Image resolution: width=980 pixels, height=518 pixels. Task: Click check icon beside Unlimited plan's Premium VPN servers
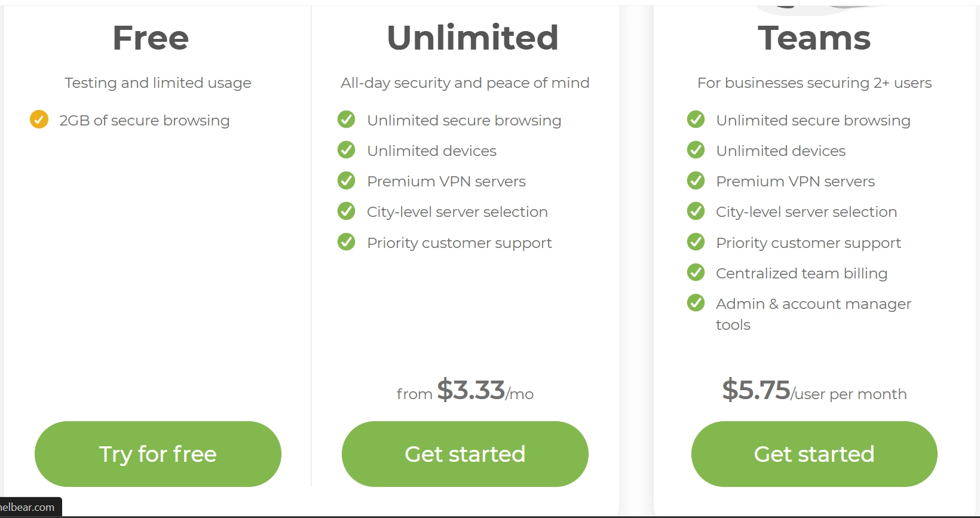(346, 180)
